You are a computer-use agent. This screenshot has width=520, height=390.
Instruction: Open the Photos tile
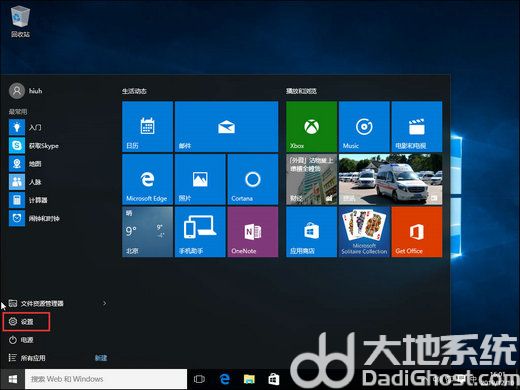(x=200, y=179)
